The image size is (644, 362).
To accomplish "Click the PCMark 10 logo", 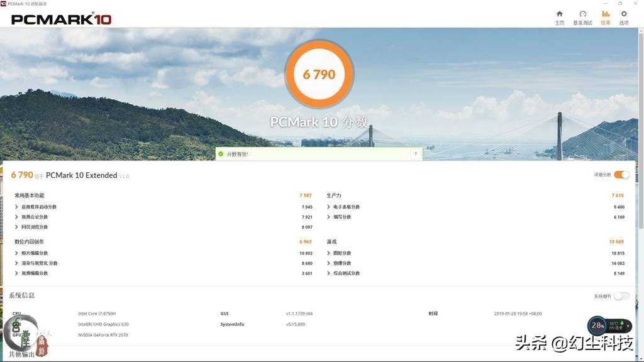I will [61, 19].
